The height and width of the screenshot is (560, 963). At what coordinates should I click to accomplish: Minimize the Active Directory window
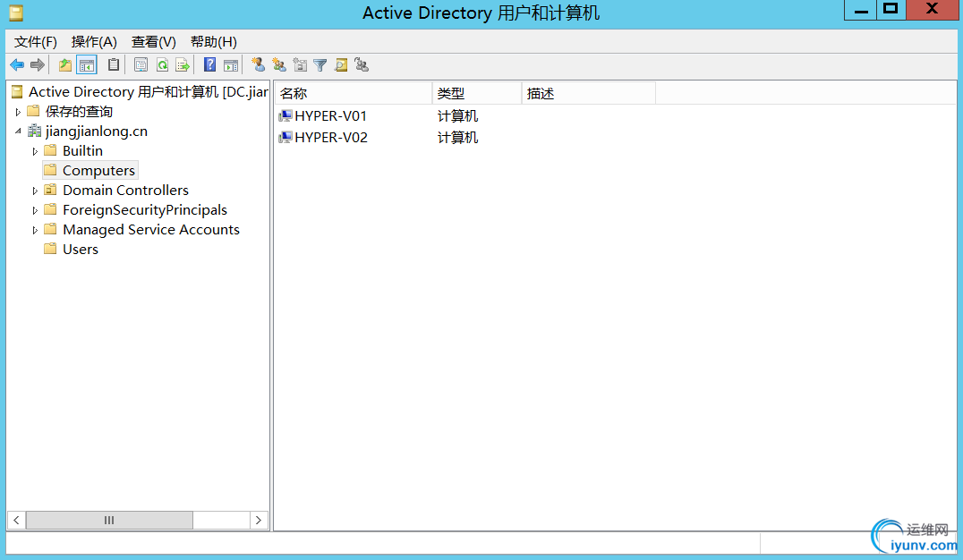click(860, 11)
